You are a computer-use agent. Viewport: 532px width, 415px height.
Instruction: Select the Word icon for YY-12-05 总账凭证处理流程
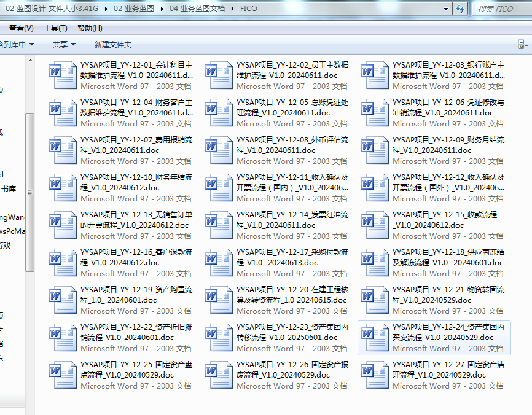click(x=219, y=114)
